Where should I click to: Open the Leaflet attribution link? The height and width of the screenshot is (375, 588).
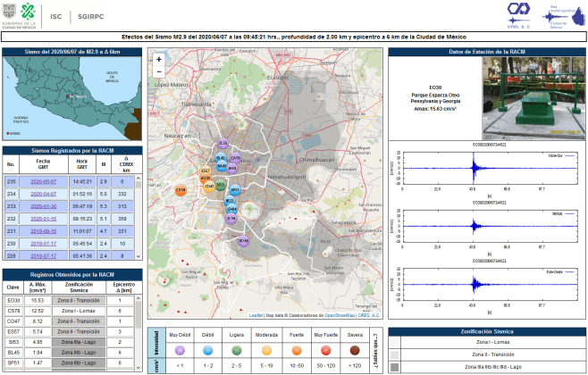[256, 315]
